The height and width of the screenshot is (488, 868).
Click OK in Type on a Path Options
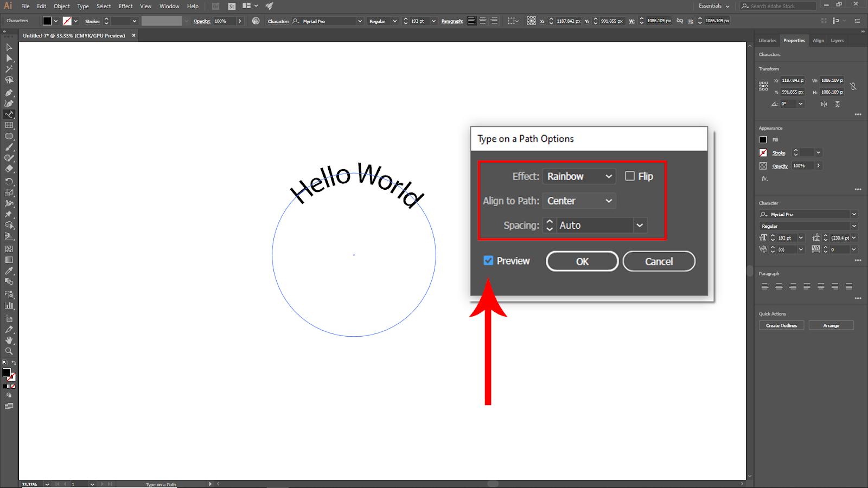click(x=582, y=261)
